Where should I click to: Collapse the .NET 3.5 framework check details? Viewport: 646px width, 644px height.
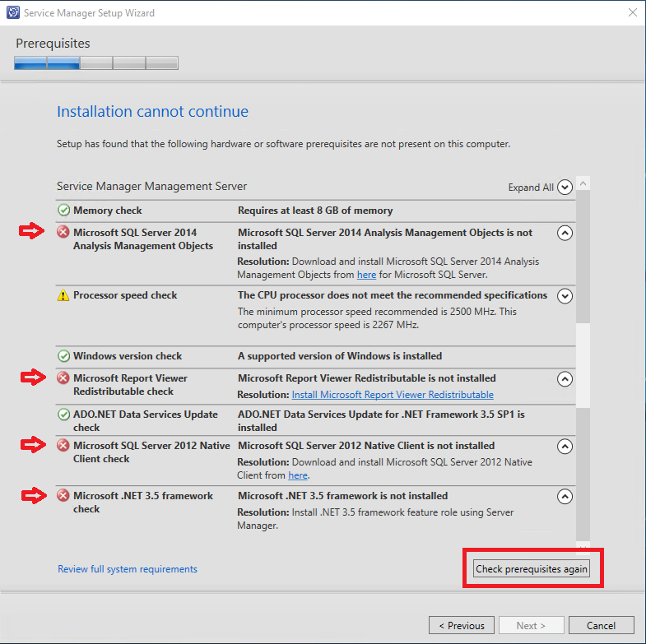click(565, 497)
